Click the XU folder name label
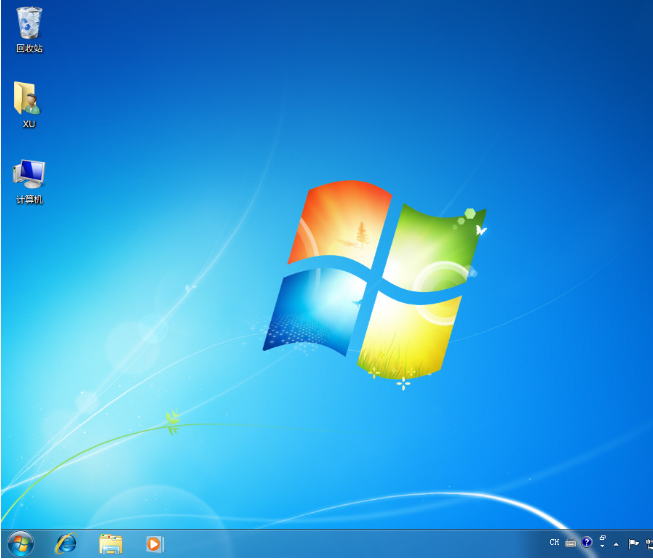 pos(29,124)
